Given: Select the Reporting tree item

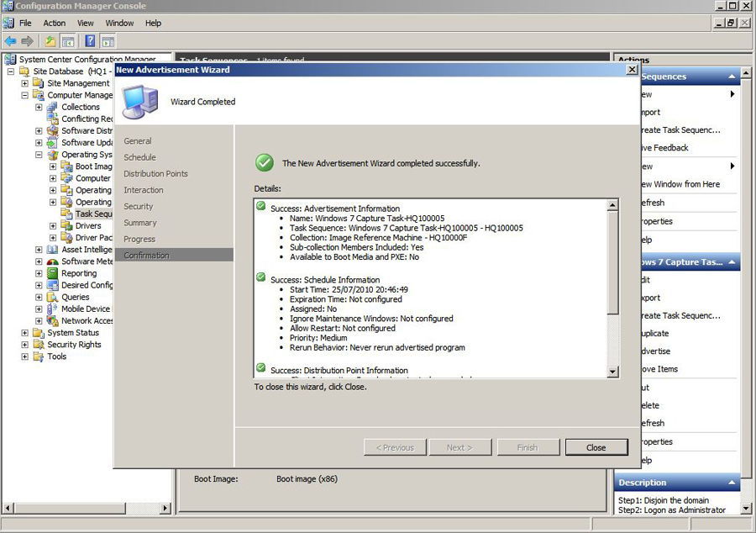Looking at the screenshot, I should (x=79, y=273).
